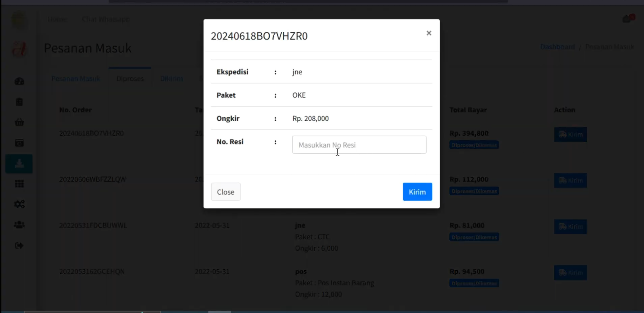Click the Total Bayar column header
The width and height of the screenshot is (644, 313).
coord(468,110)
